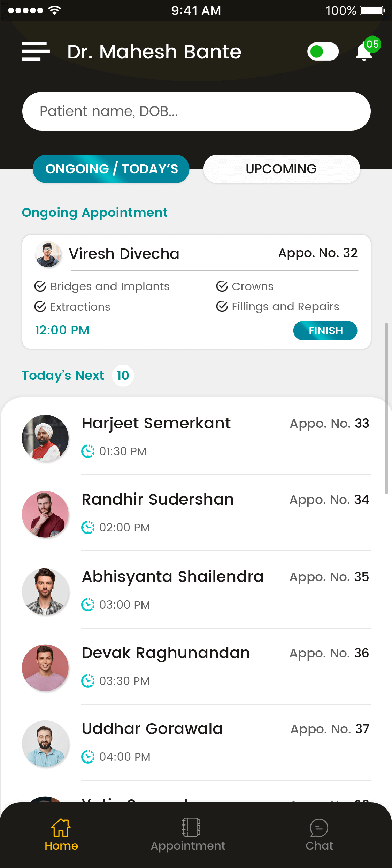392x868 pixels.
Task: Open the hamburger menu icon
Action: tap(36, 52)
